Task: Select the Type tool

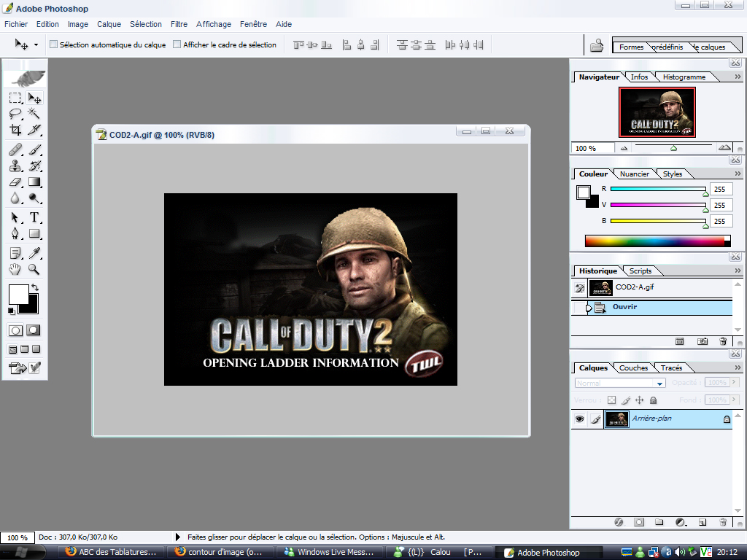Action: point(34,217)
